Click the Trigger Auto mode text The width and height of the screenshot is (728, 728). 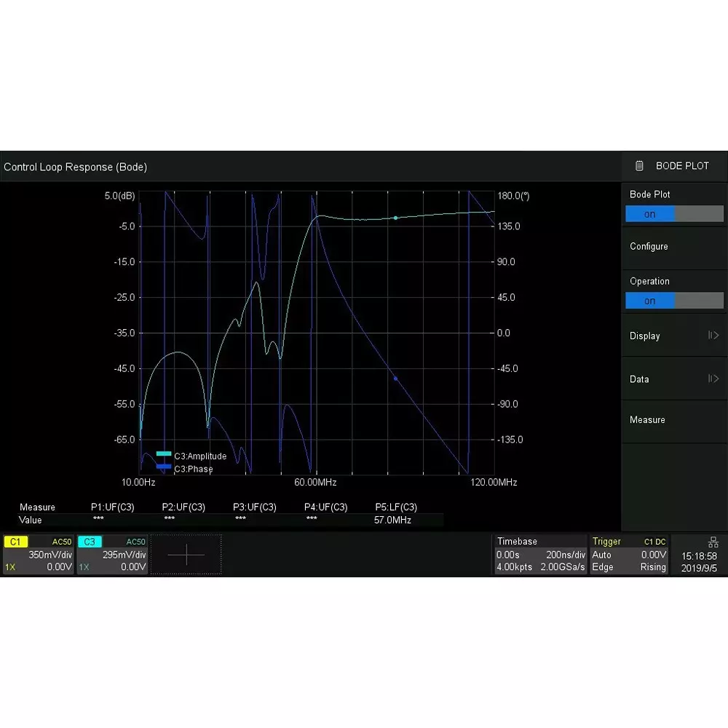pyautogui.click(x=601, y=554)
